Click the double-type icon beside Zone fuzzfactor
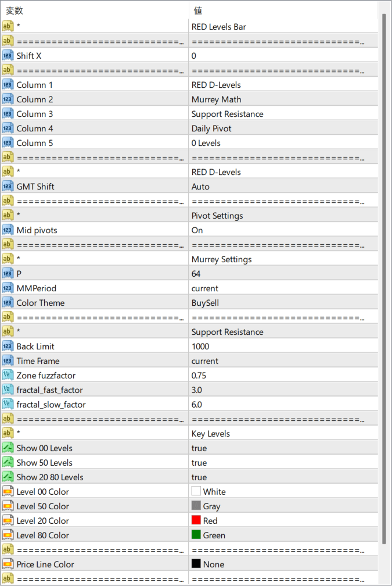392x586 pixels. click(8, 376)
